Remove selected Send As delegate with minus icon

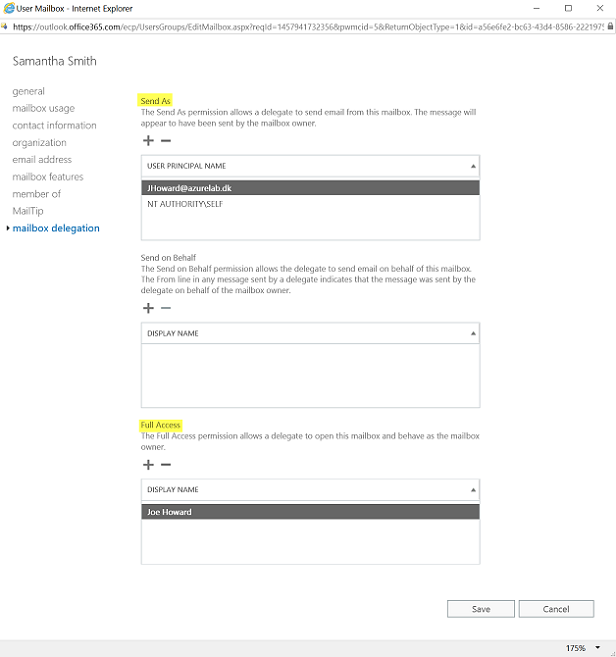coord(166,140)
